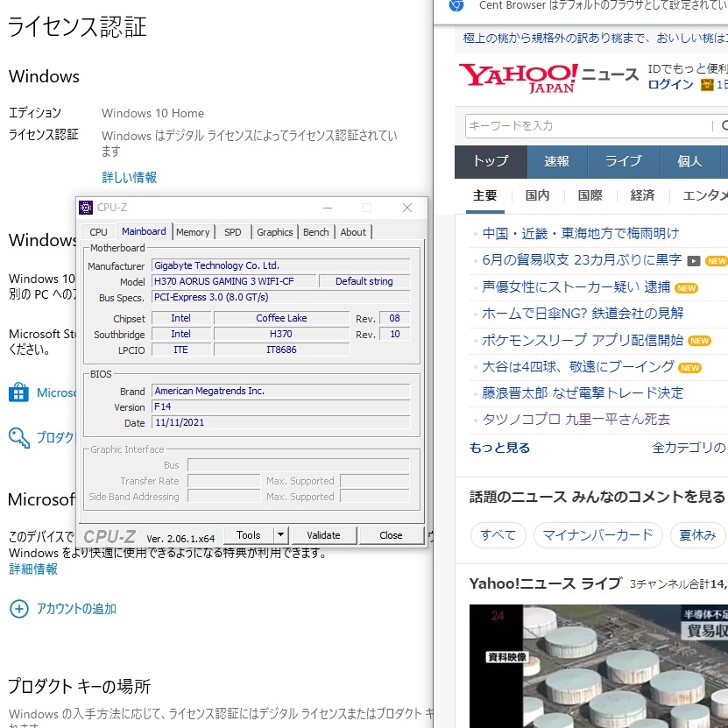Click the Southbridge value H370
This screenshot has height=728, width=728.
tap(281, 334)
